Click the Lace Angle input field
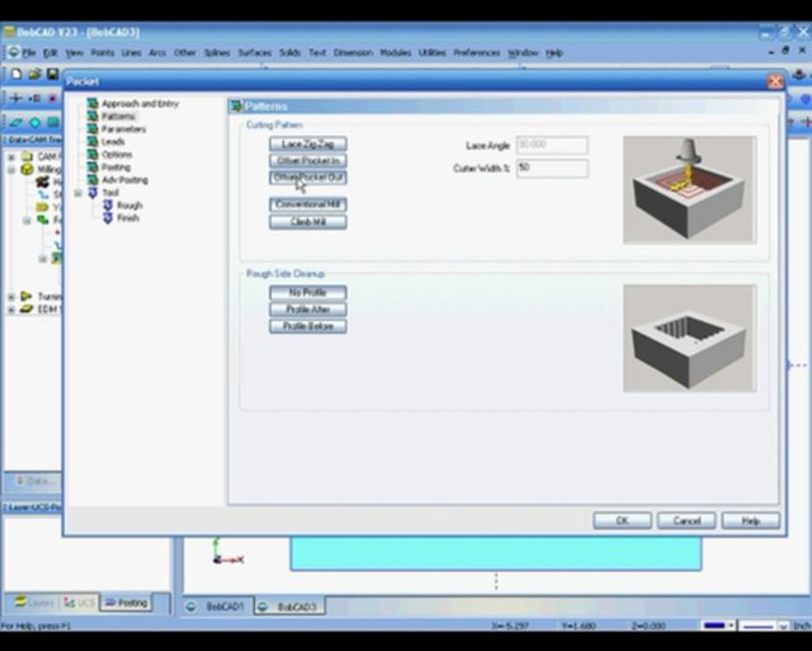 click(x=552, y=145)
